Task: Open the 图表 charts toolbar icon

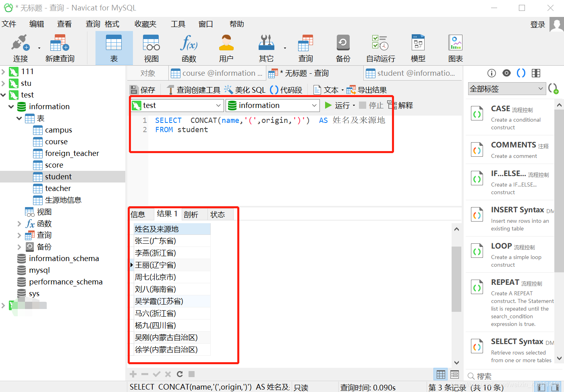Action: [x=455, y=48]
